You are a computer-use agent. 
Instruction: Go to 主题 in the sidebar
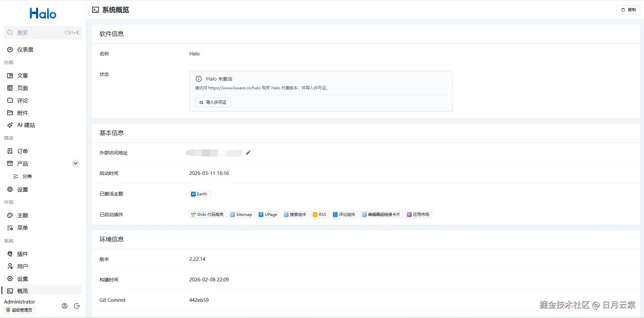(43, 215)
